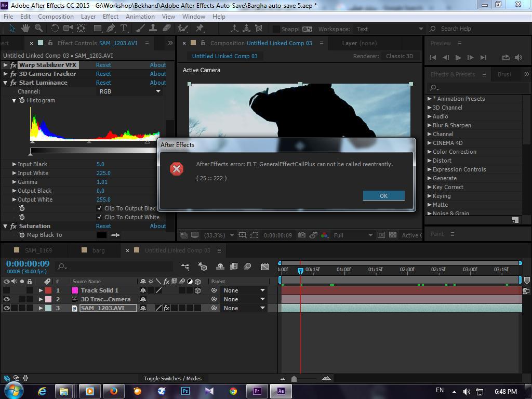Image resolution: width=532 pixels, height=399 pixels.
Task: Toggle Motion Blur enable icon in timeline
Action: point(247,267)
